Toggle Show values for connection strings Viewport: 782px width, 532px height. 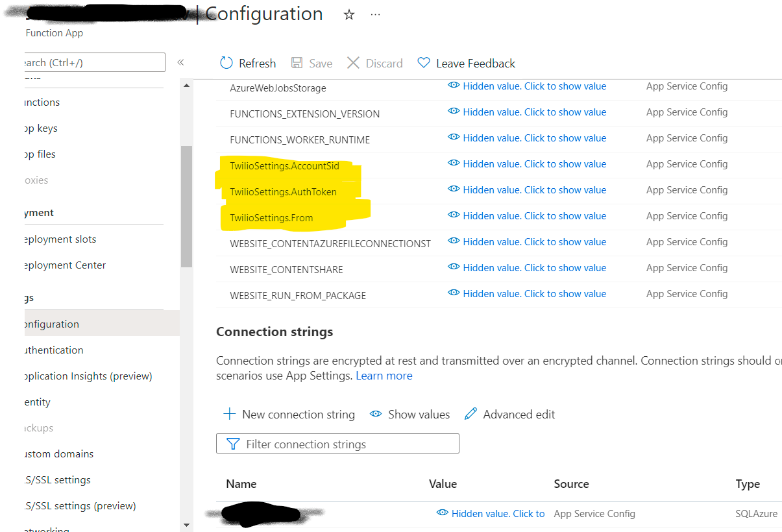(409, 414)
